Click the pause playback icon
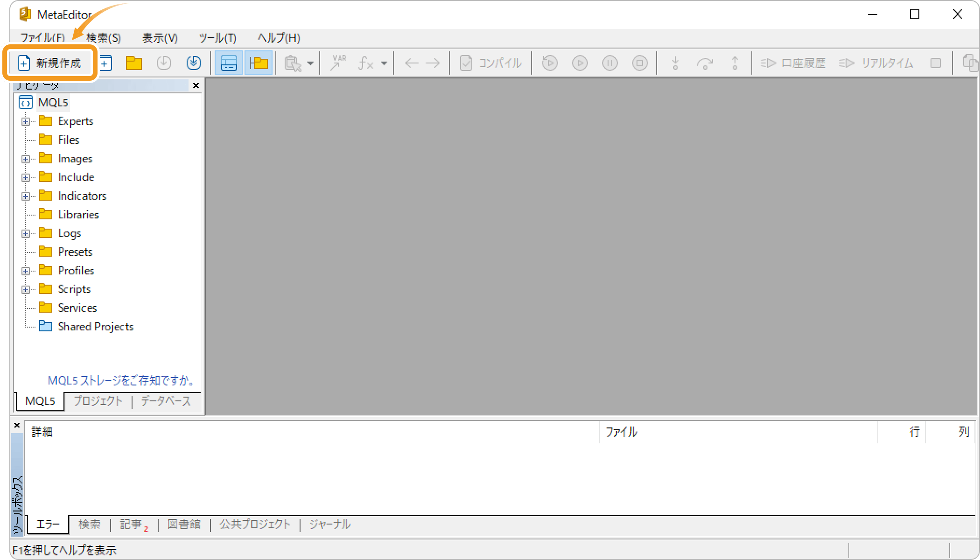Screen dimensions: 980x560 tap(609, 63)
